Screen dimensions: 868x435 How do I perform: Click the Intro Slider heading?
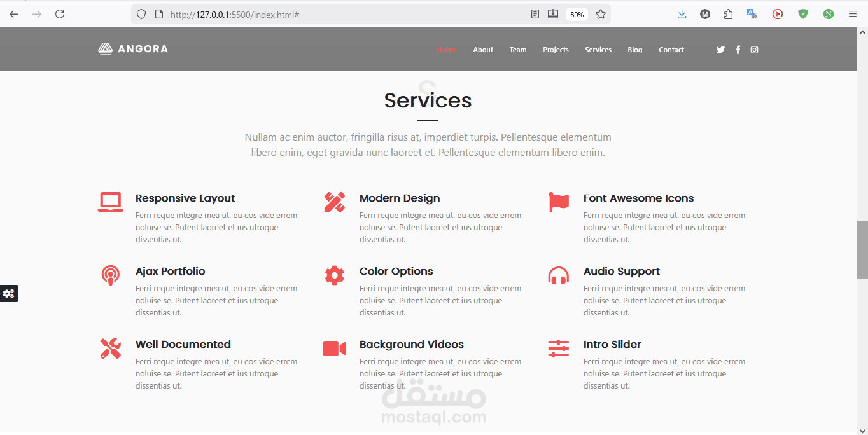click(612, 345)
